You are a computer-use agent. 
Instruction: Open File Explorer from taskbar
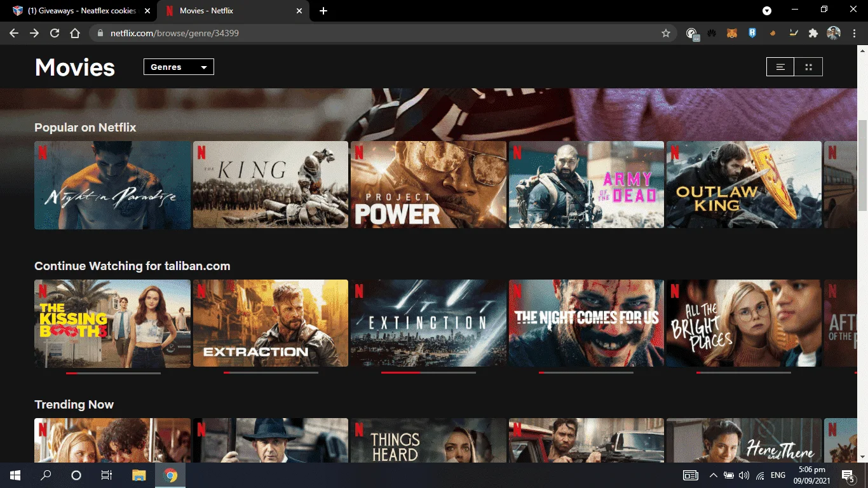click(x=139, y=475)
